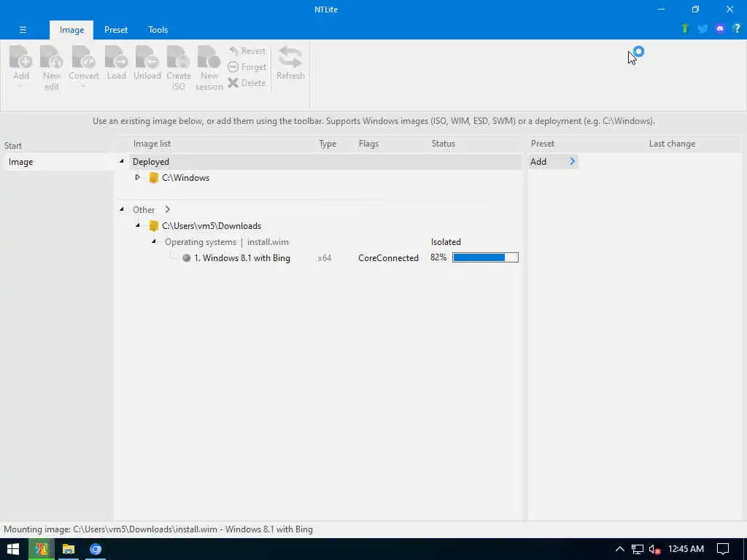The width and height of the screenshot is (747, 560).
Task: Click the NTLite taskbar icon
Action: pyautogui.click(x=41, y=549)
